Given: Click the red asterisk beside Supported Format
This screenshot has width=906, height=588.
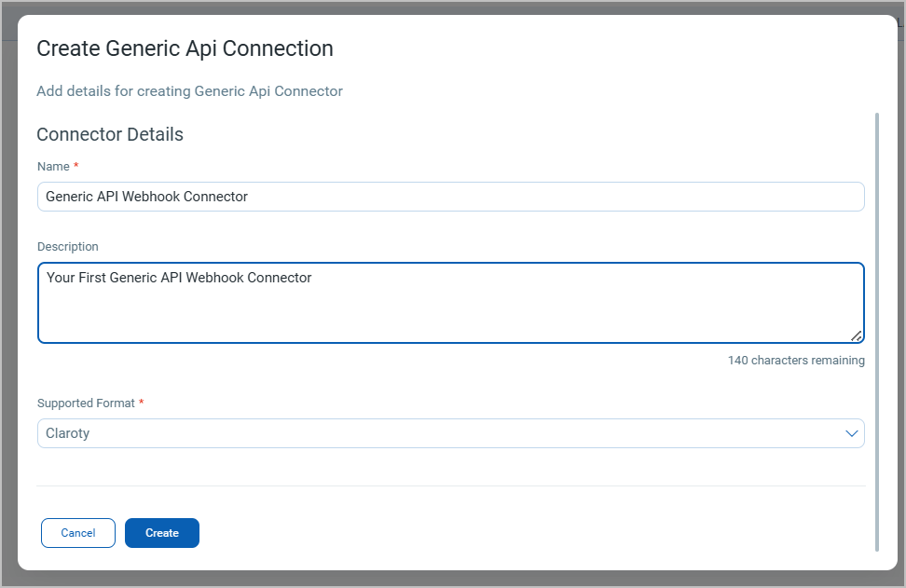Looking at the screenshot, I should [x=142, y=403].
